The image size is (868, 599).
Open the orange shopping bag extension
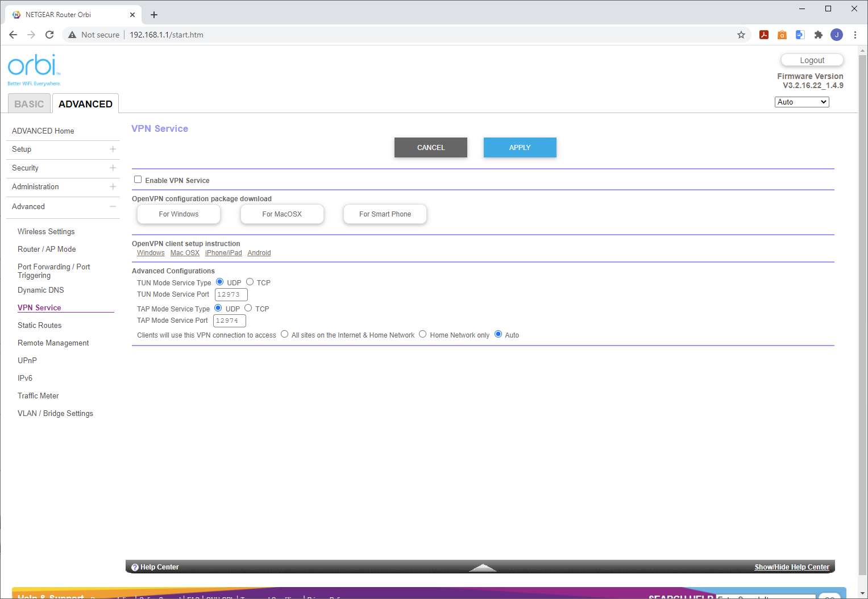point(782,35)
